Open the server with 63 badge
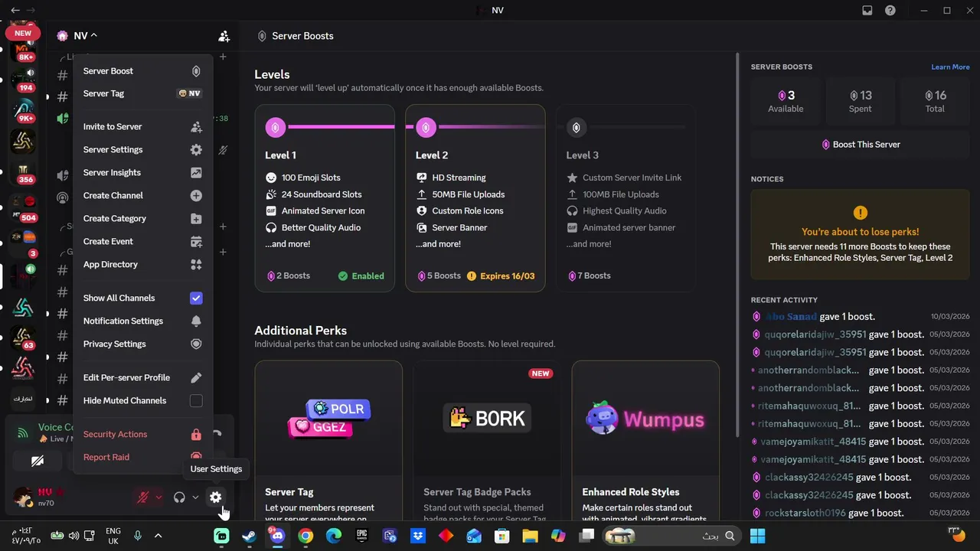 pos(24,337)
